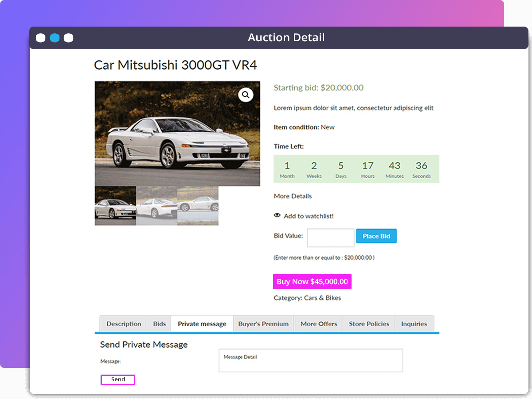Open the Buyer's Premium tab
This screenshot has height=399, width=532.
click(263, 324)
